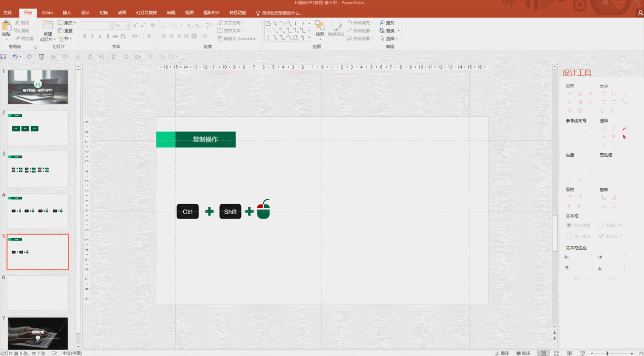The width and height of the screenshot is (644, 356).
Task: Click the Paste (粘贴) icon
Action: (x=6, y=26)
